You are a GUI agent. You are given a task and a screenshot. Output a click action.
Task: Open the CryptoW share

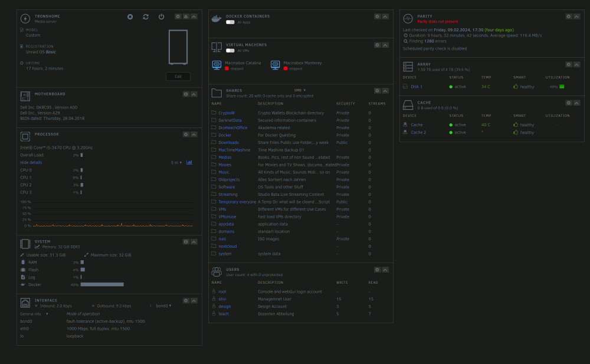point(227,113)
